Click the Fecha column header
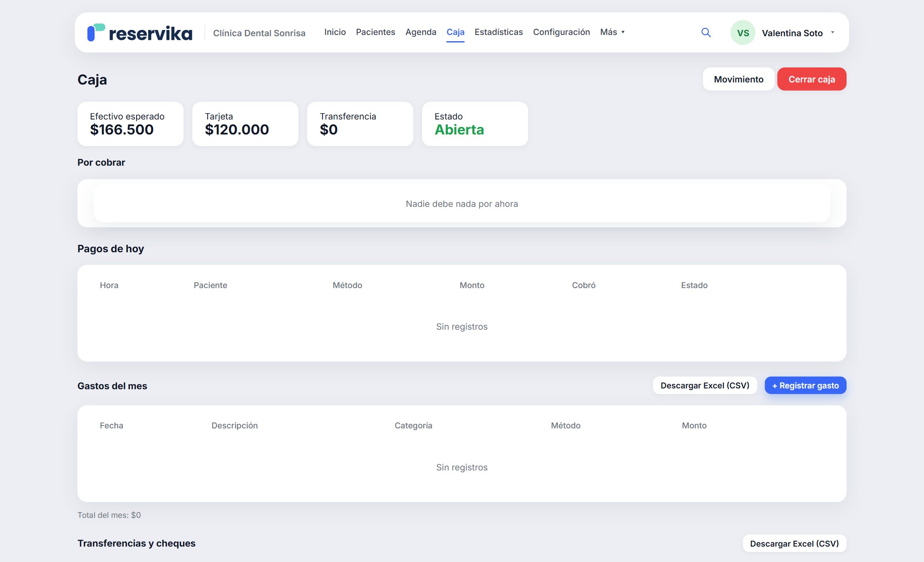The height and width of the screenshot is (562, 924). 112,425
